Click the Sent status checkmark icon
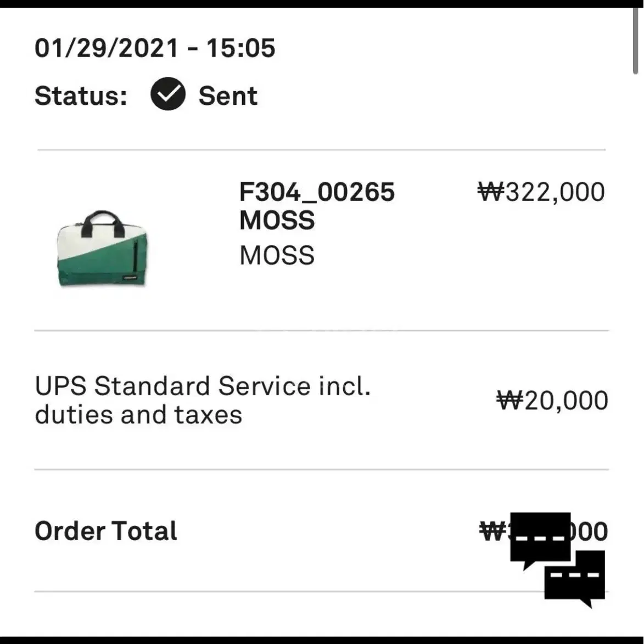The height and width of the screenshot is (644, 644). [x=168, y=94]
